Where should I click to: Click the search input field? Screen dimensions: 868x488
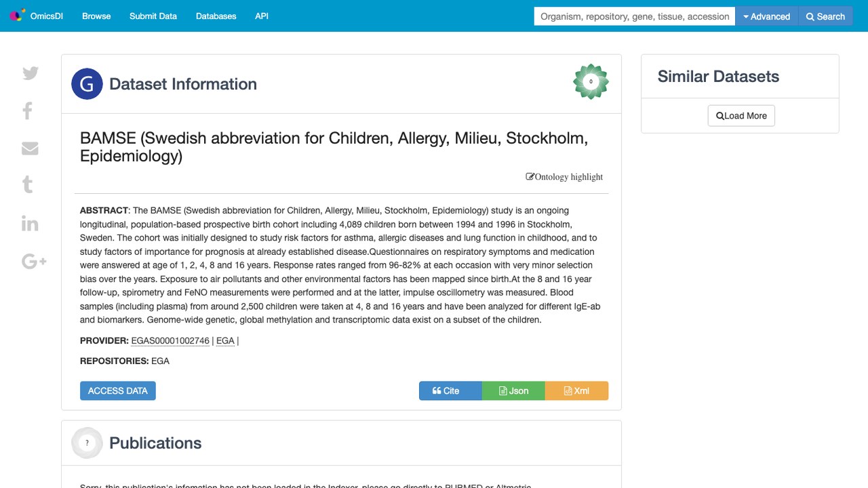pyautogui.click(x=635, y=16)
